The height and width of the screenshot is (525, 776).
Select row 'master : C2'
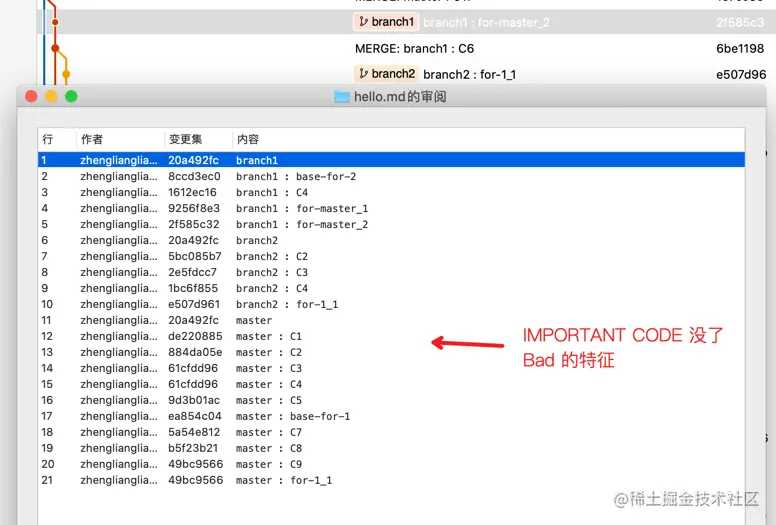[x=391, y=352]
